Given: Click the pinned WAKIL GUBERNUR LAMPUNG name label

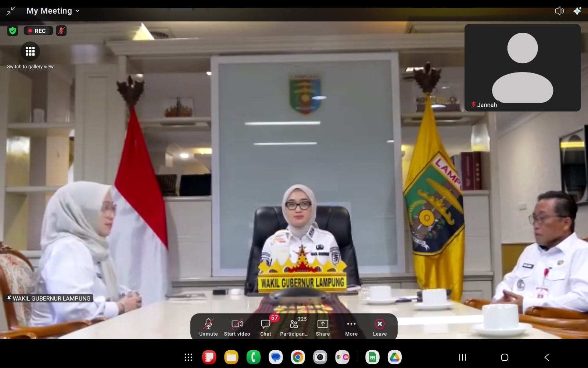Looking at the screenshot, I should coord(49,298).
